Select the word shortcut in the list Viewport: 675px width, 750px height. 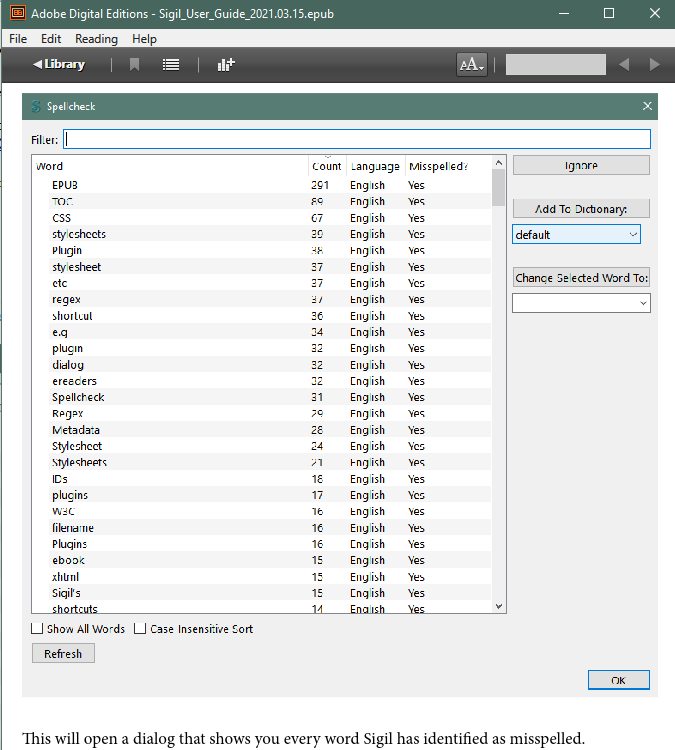[72, 316]
